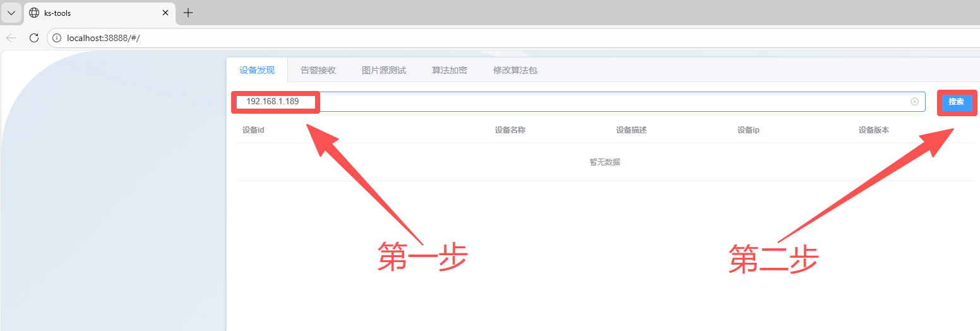Open a new browser tab
This screenshot has width=980, height=331.
188,13
